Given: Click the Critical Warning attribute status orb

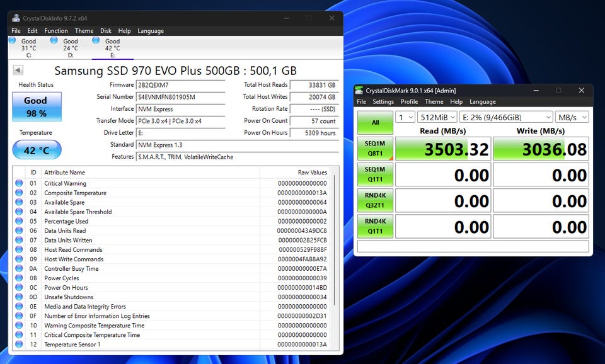Looking at the screenshot, I should (19, 183).
